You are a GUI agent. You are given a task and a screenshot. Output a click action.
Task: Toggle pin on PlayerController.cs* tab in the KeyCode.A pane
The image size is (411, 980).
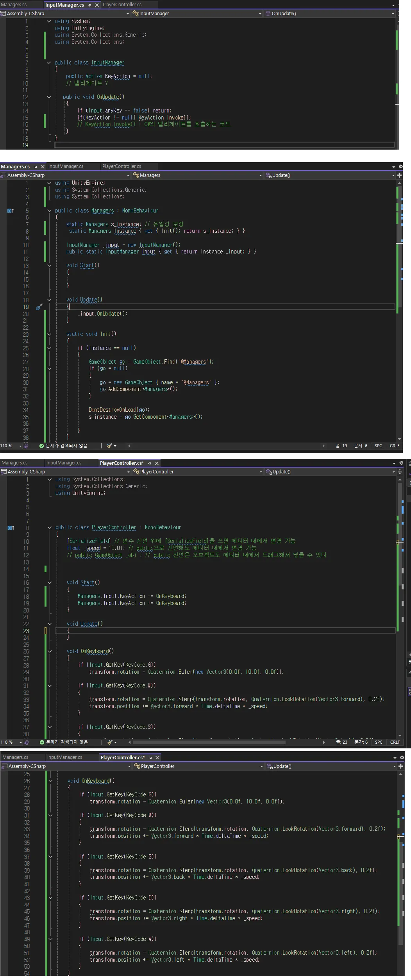(150, 758)
